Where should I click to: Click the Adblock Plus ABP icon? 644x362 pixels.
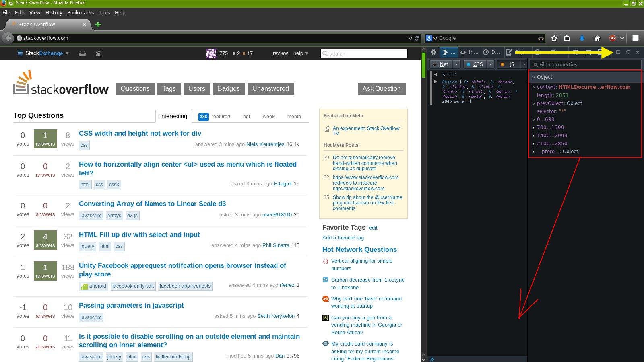pos(613,38)
